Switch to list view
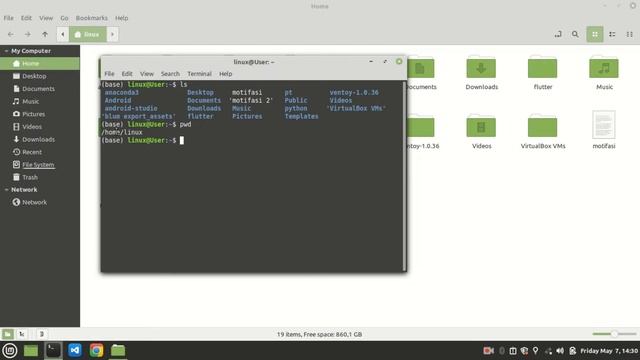This screenshot has height=360, width=640. point(612,34)
